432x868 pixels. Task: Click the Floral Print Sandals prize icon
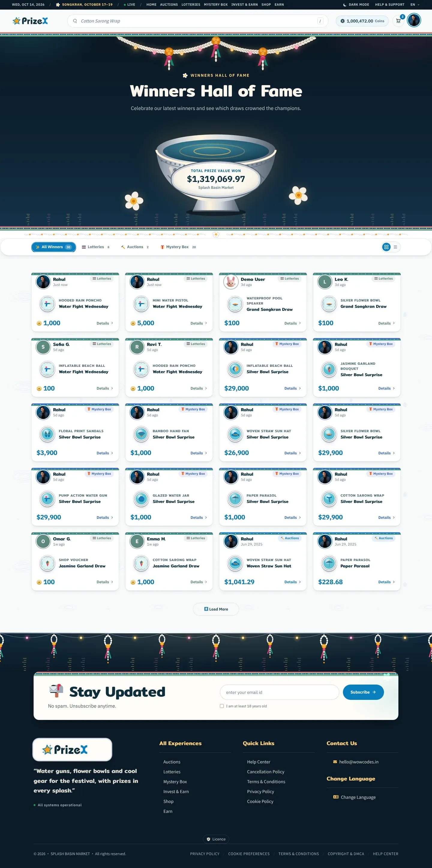coord(47,434)
